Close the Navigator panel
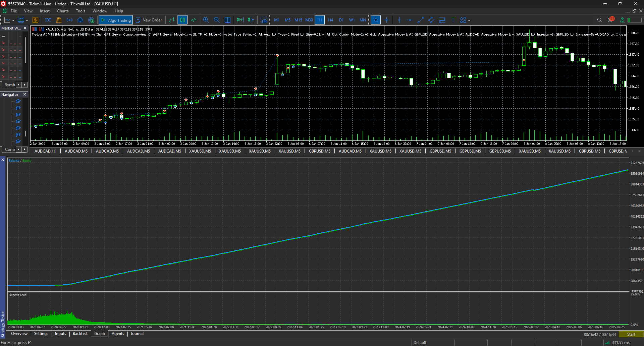This screenshot has width=644, height=346. pos(25,95)
